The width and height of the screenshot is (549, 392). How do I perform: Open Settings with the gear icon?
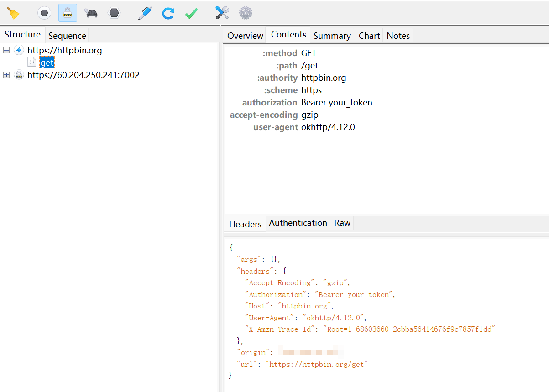246,13
